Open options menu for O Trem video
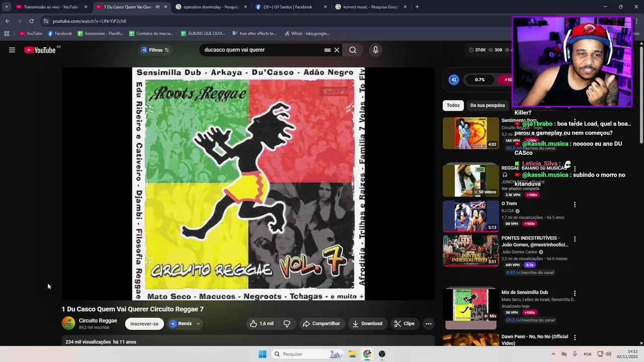The image size is (644, 362). click(x=575, y=205)
